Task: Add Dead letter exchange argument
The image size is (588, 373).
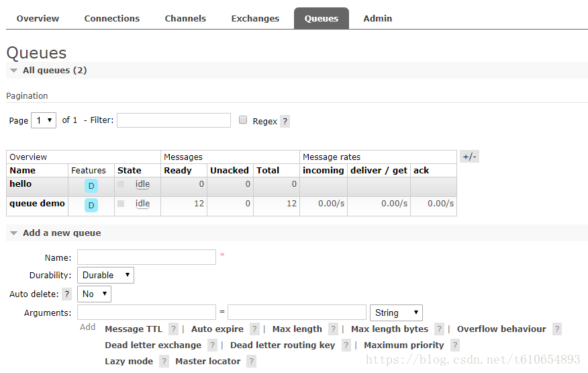Action: (x=153, y=345)
